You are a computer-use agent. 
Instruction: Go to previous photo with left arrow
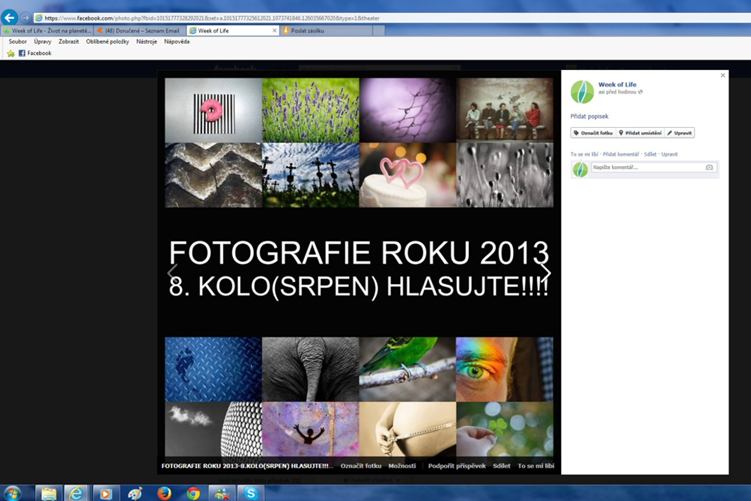click(172, 272)
